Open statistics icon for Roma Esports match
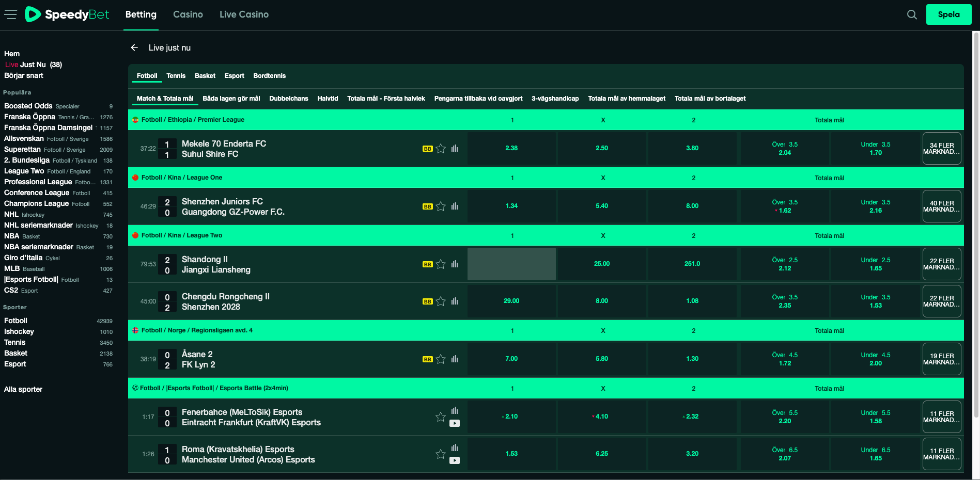Screen dimensions: 980x480 click(x=455, y=448)
